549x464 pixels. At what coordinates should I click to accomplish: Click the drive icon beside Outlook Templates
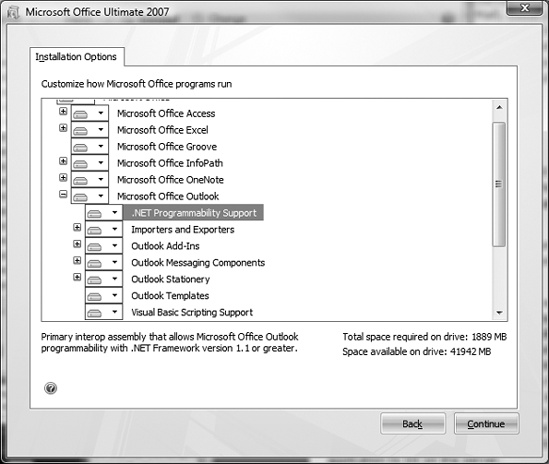tap(95, 296)
